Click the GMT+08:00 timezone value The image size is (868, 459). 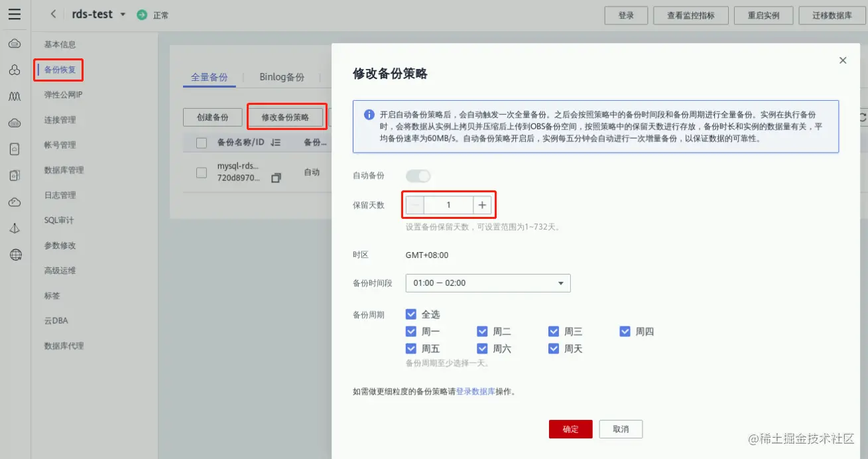427,255
